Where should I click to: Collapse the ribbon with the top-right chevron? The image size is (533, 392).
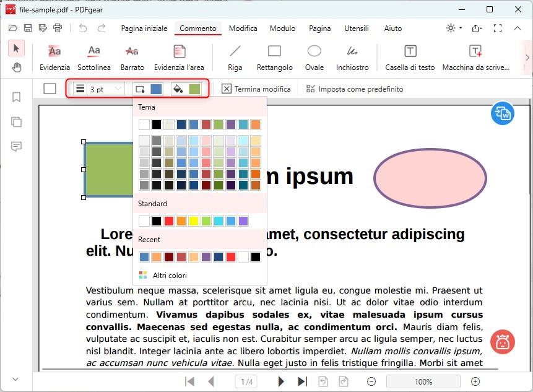(518, 28)
